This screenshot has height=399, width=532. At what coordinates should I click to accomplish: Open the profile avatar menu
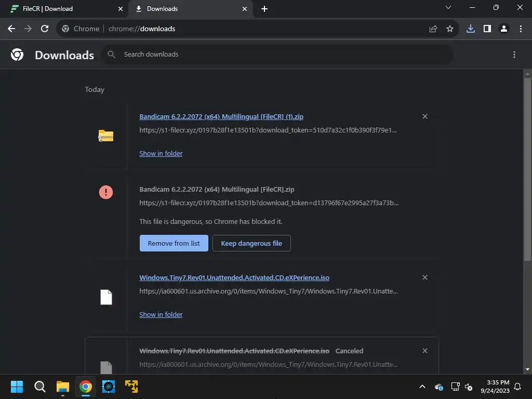click(504, 29)
